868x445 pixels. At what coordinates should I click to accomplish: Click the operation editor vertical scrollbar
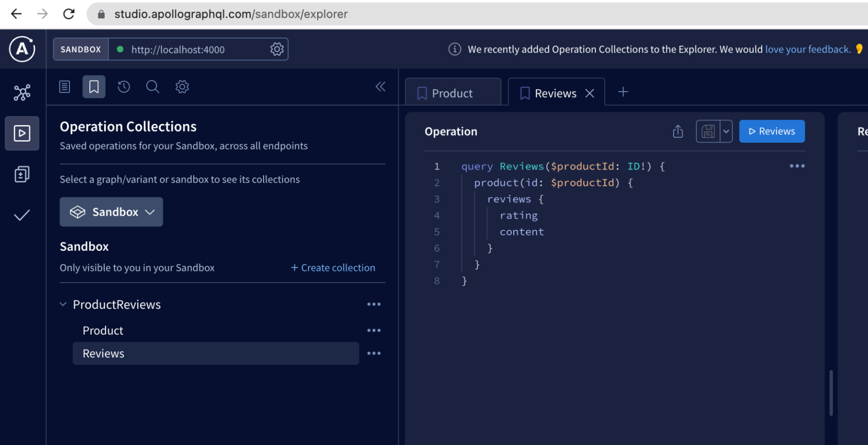(x=831, y=393)
